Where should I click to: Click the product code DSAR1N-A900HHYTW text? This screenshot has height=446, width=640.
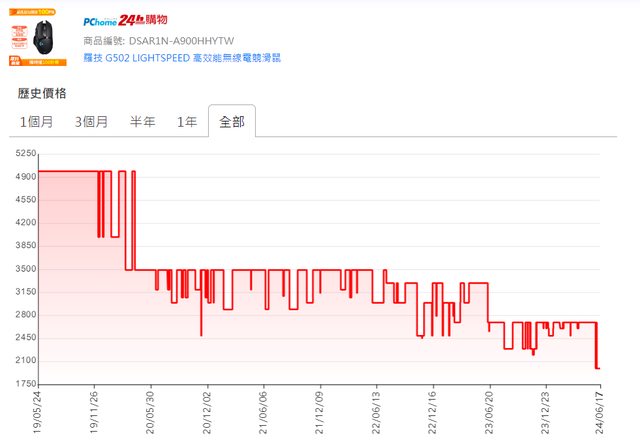point(180,41)
